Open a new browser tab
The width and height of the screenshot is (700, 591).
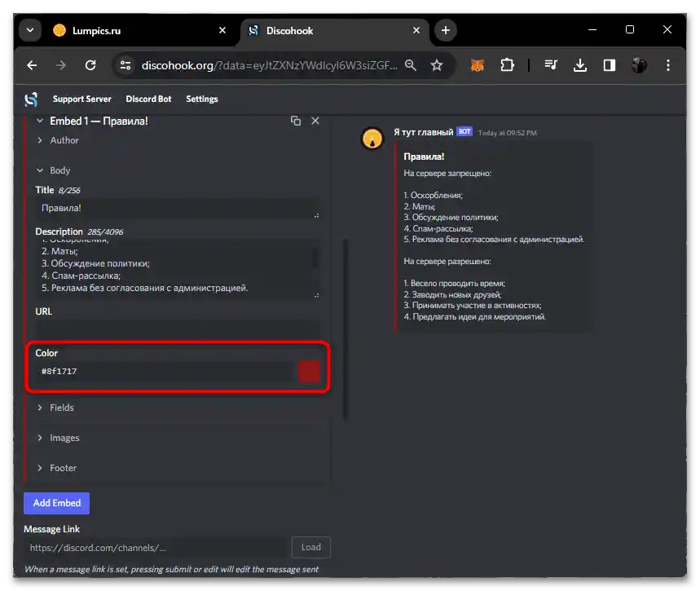pos(446,30)
